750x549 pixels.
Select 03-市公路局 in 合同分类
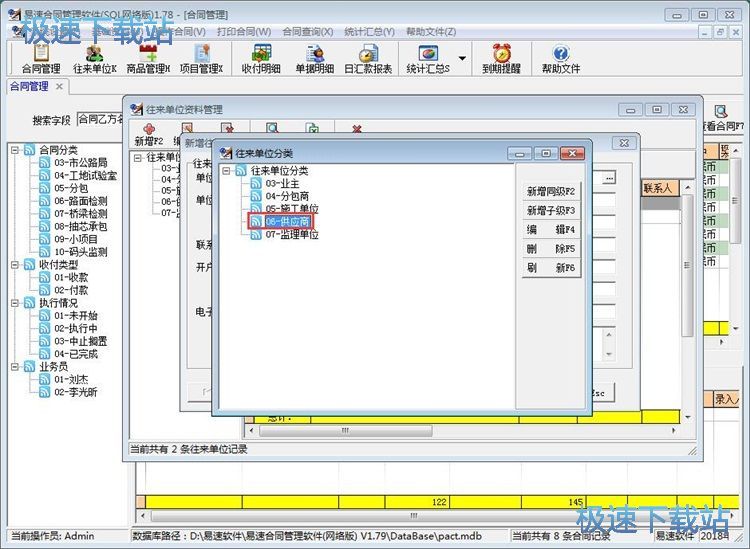tap(80, 163)
